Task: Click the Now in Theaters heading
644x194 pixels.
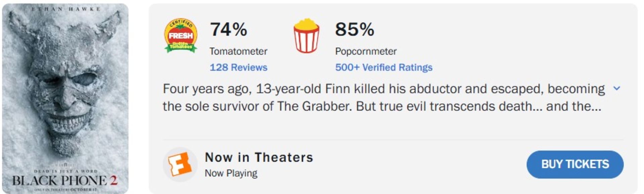Action: (x=259, y=157)
